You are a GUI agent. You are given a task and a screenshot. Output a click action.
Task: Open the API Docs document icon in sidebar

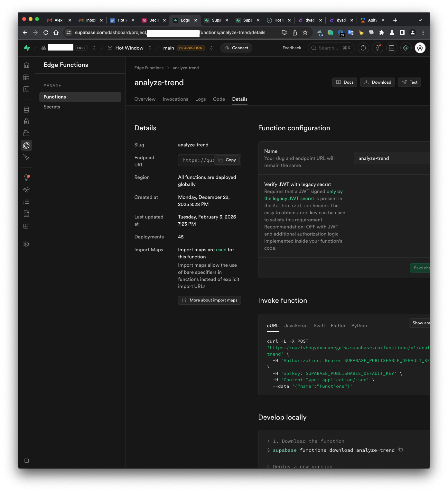(26, 214)
